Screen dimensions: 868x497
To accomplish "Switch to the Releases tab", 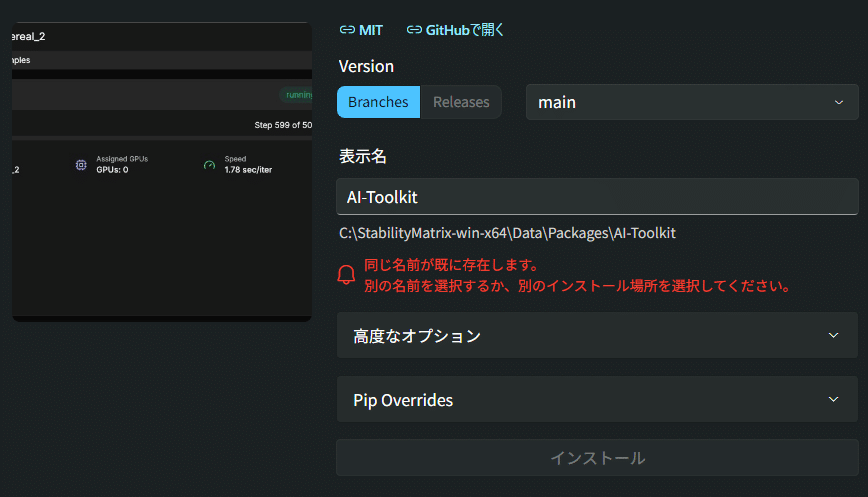I will tap(461, 102).
